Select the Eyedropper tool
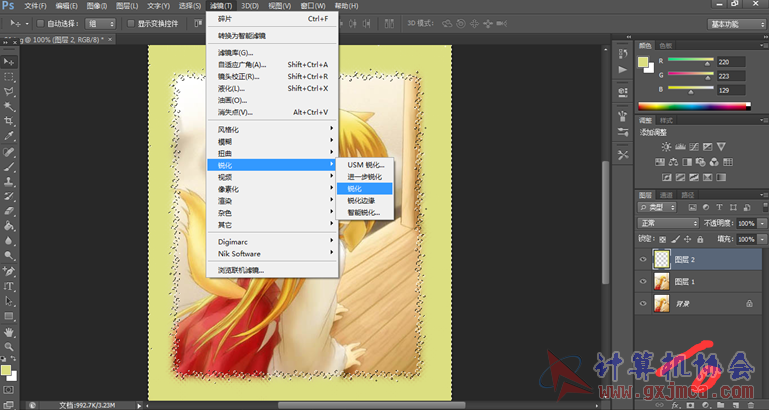Screen dimensions: 769x410 click(x=9, y=136)
